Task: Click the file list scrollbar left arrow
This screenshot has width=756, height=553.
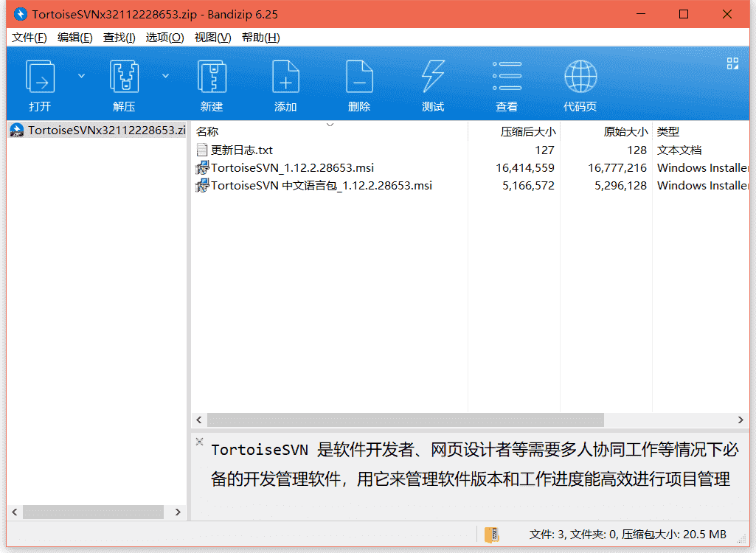Action: pyautogui.click(x=199, y=420)
